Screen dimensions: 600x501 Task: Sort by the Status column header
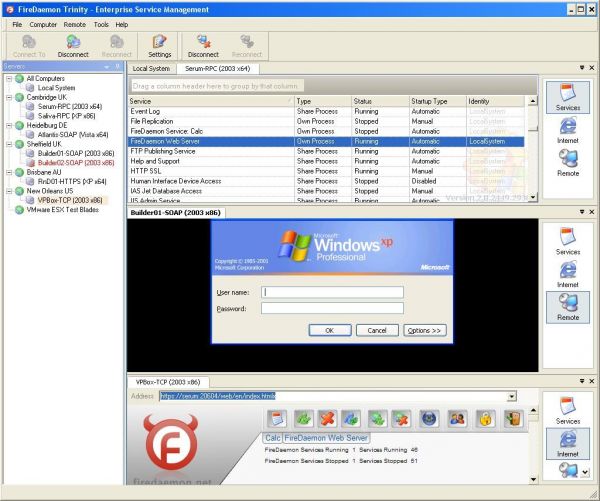(x=380, y=101)
